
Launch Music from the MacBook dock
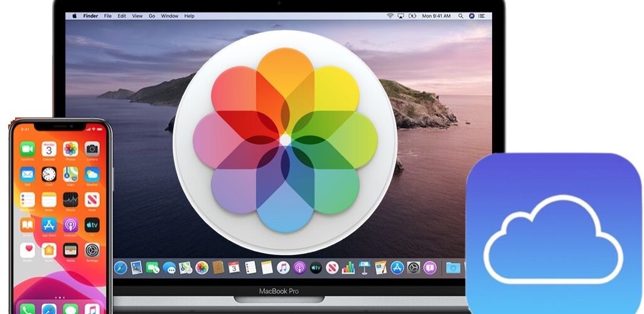pyautogui.click(x=283, y=268)
